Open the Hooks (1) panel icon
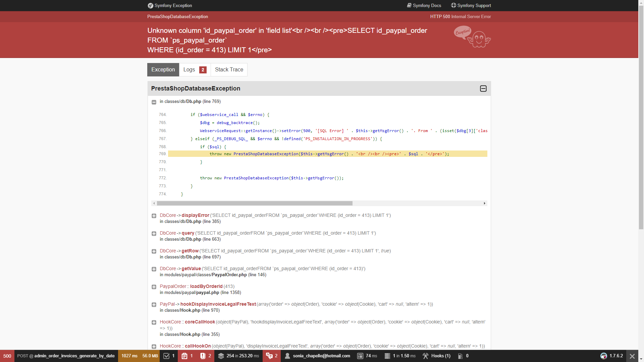 click(426, 356)
